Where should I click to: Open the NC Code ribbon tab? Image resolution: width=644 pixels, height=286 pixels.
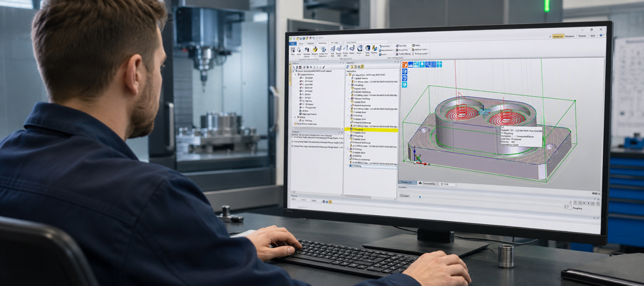coord(334,43)
